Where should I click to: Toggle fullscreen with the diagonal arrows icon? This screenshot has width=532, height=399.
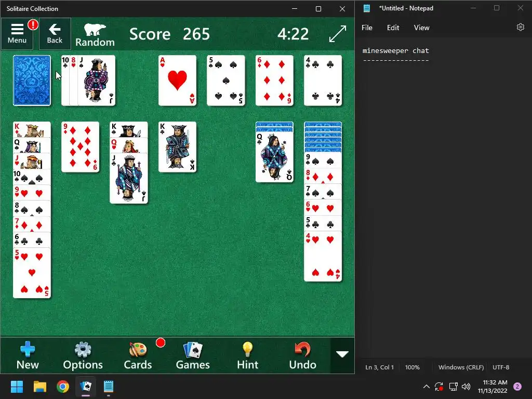pos(338,34)
